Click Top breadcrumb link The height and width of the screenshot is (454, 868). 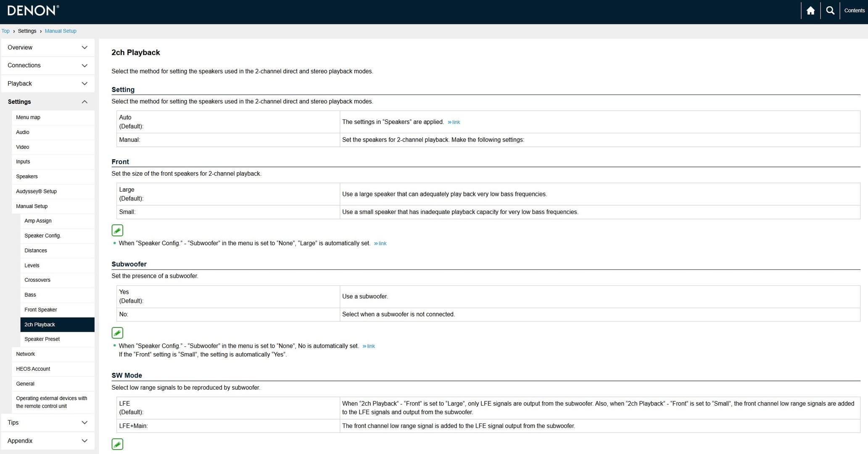(x=5, y=31)
